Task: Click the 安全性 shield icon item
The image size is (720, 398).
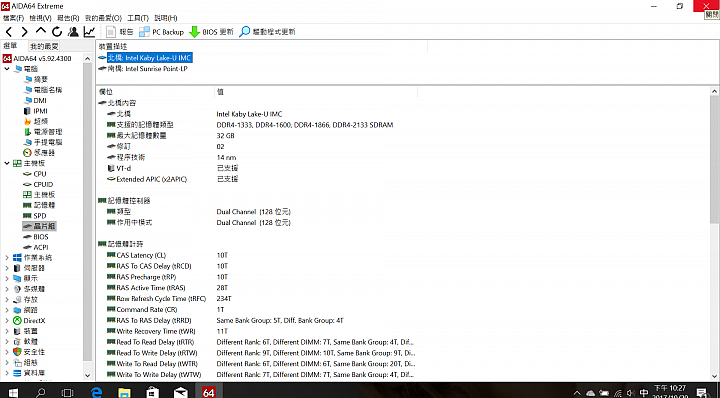Action: coord(17,352)
